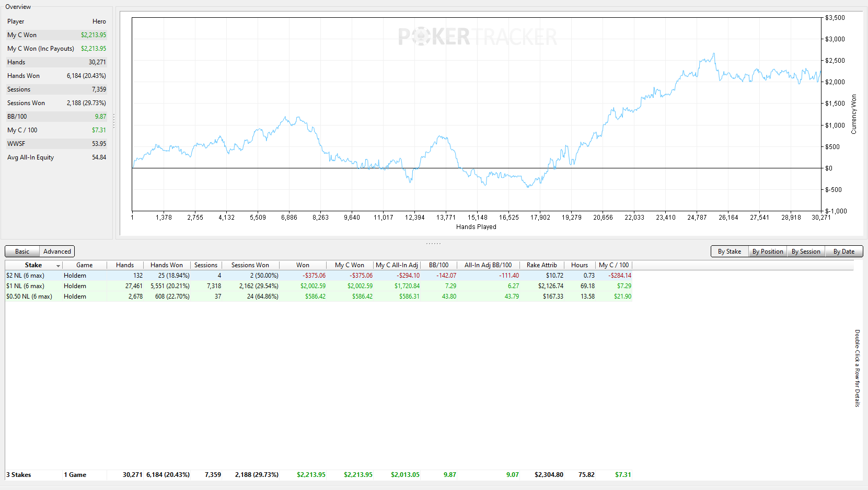This screenshot has height=490, width=868.
Task: Click the 69.18 hours cell
Action: pyautogui.click(x=587, y=286)
